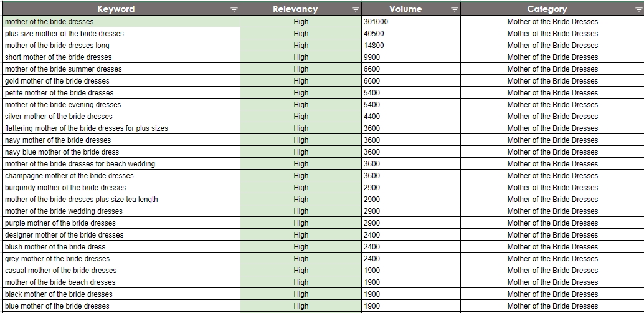The width and height of the screenshot is (644, 313).
Task: Click volume 5400 in petite dresses row
Action: coord(411,93)
